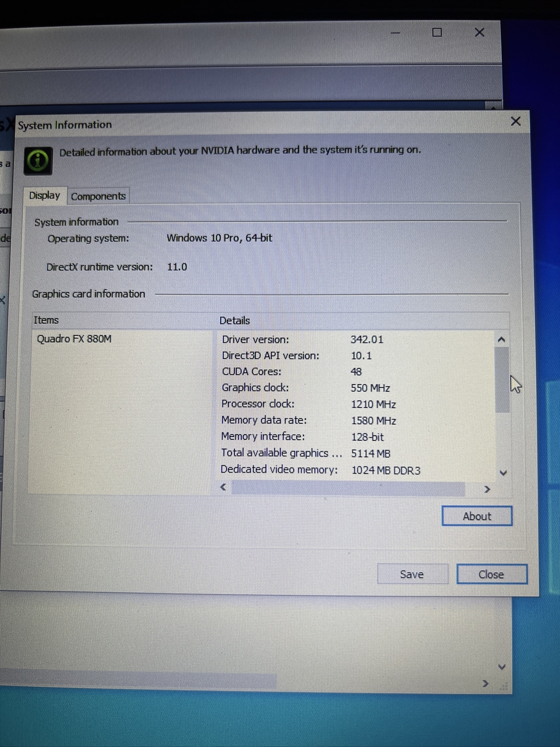
Task: Select the Quadro FX 880M item
Action: tap(74, 338)
